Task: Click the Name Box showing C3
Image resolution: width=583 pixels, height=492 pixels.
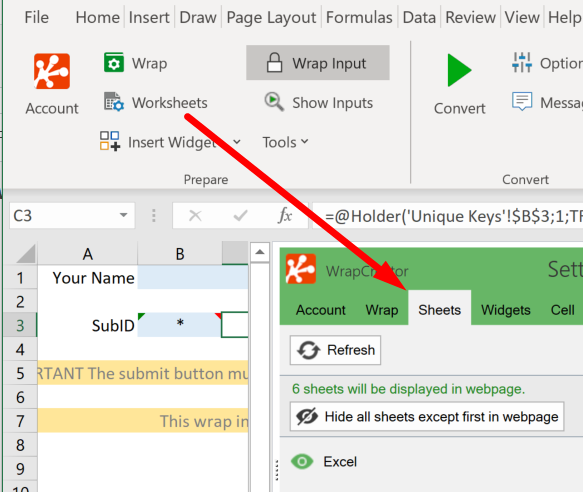Action: [72, 215]
